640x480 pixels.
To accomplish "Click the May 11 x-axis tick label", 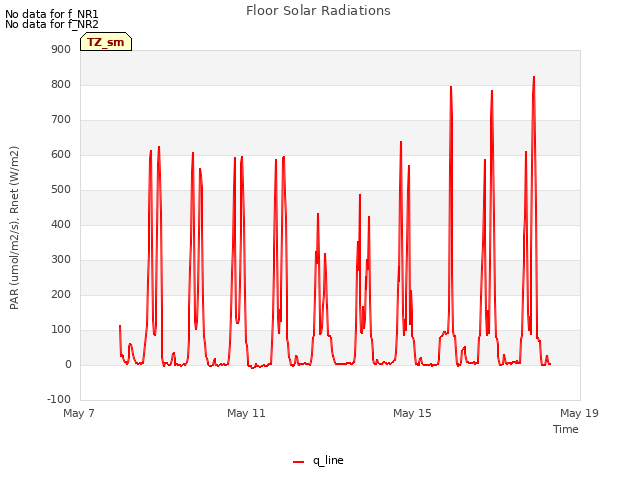I will click(x=246, y=413).
